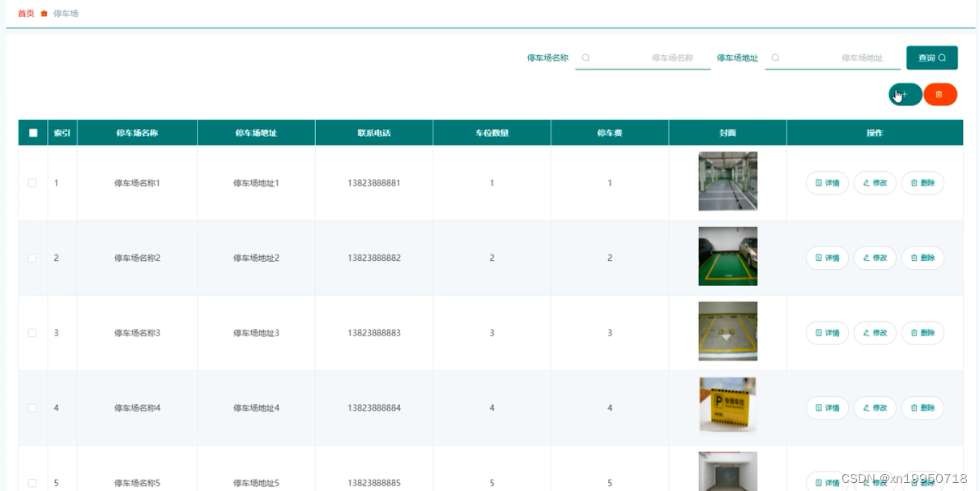Open cover thumbnail of 停车场名称4
980x491 pixels.
[x=728, y=405]
